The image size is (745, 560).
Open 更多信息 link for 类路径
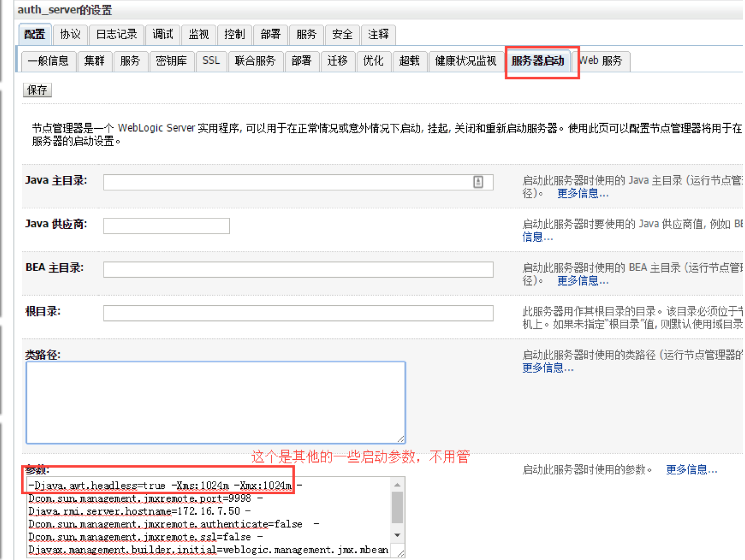tap(548, 368)
